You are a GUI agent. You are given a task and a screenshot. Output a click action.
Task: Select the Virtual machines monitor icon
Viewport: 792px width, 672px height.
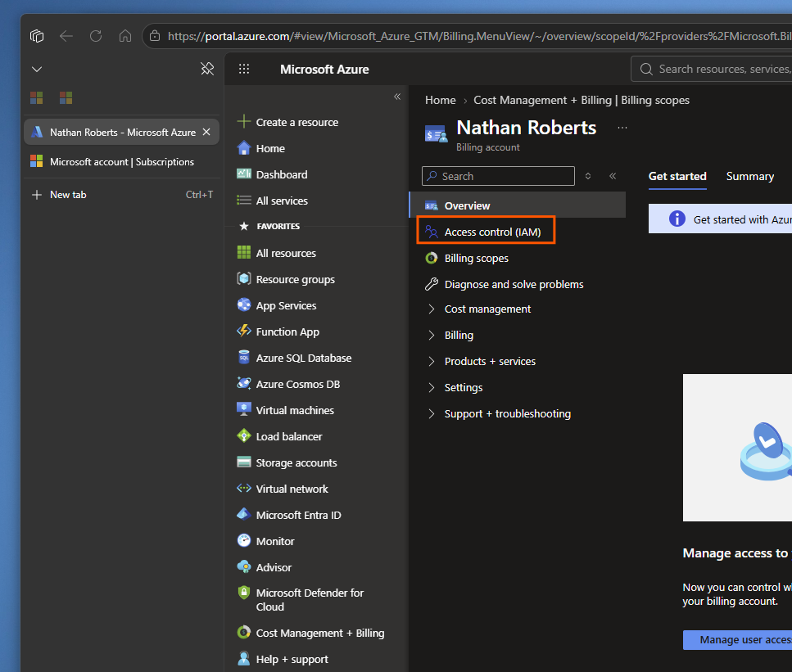(244, 410)
